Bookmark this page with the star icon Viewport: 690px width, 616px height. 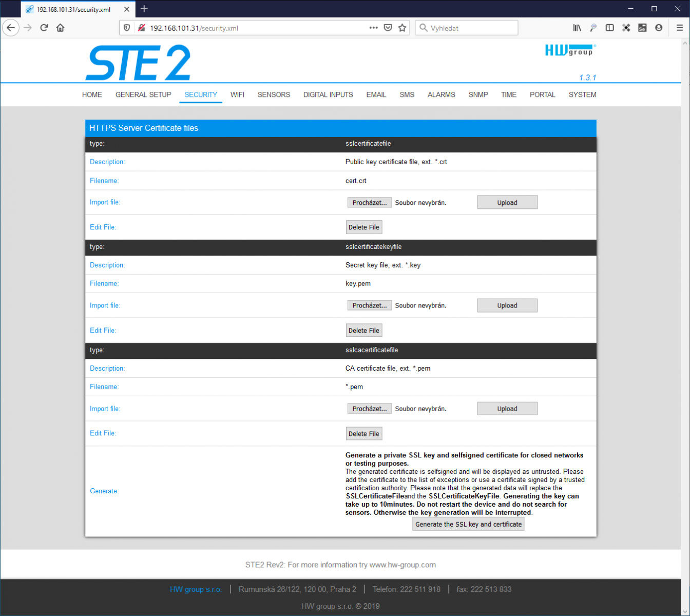402,28
